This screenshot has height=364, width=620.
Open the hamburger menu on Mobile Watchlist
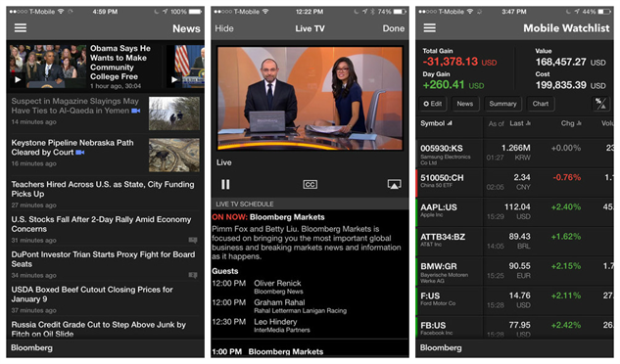click(x=430, y=28)
